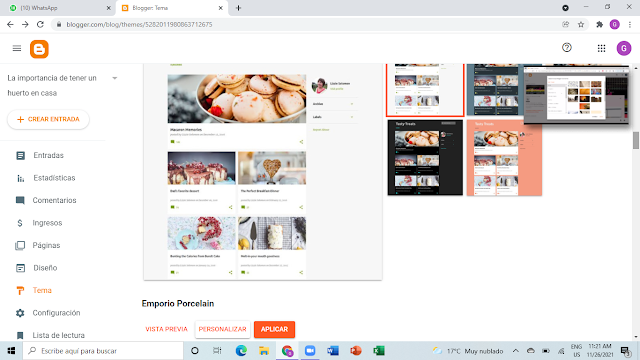The width and height of the screenshot is (640, 360).
Task: Click the browser back arrow
Action: (x=10, y=24)
